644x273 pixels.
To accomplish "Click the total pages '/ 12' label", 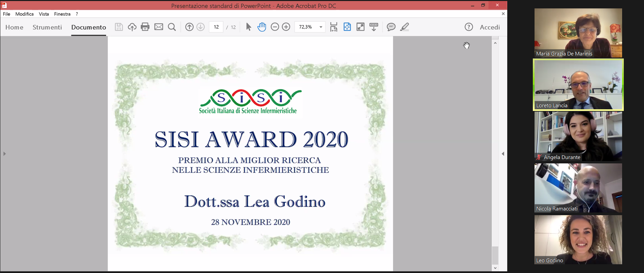I will [x=231, y=27].
